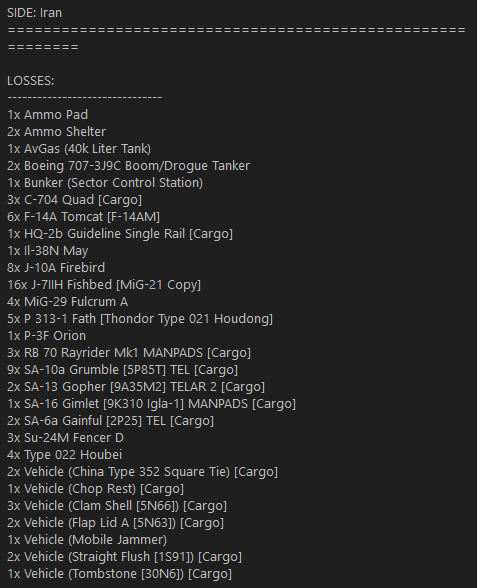This screenshot has width=478, height=588.
Task: Select the 6x F-14A Tomcat entry
Action: click(84, 217)
